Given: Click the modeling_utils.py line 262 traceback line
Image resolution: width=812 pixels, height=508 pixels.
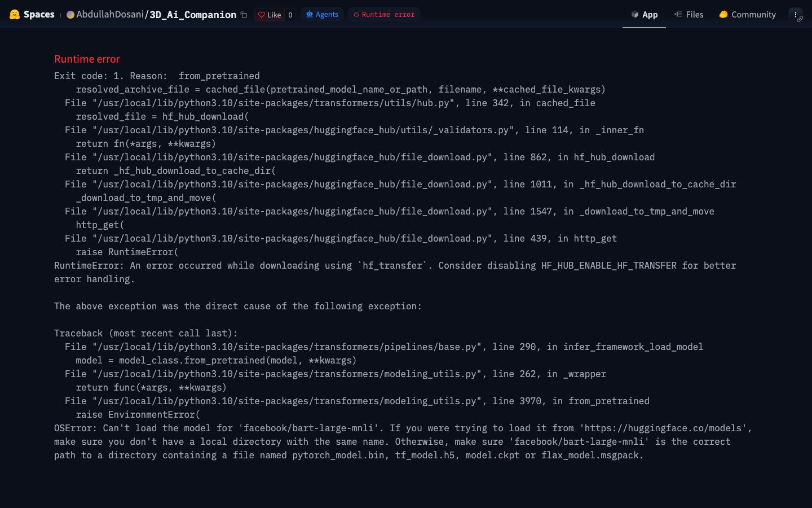Looking at the screenshot, I should [336, 374].
